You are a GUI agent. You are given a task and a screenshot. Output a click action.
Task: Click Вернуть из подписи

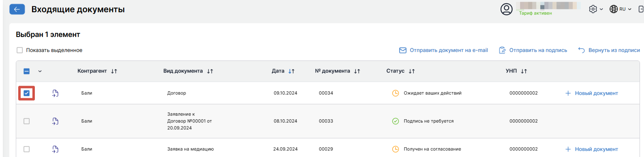pyautogui.click(x=614, y=50)
